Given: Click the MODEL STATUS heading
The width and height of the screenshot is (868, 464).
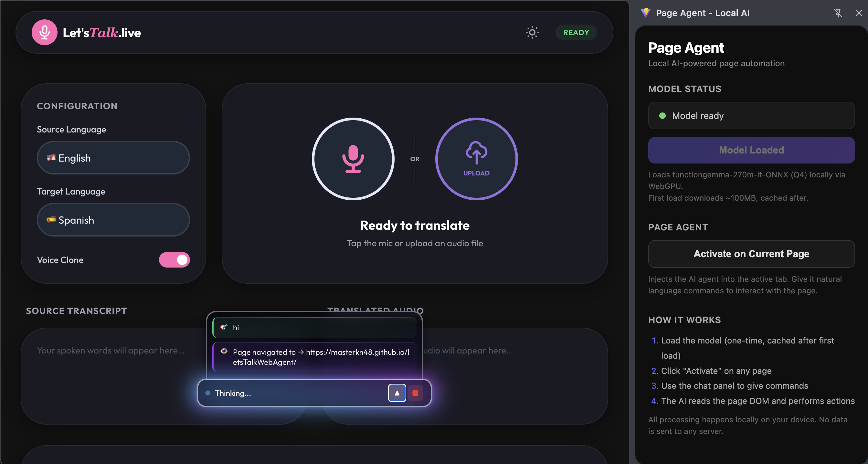Looking at the screenshot, I should 685,89.
